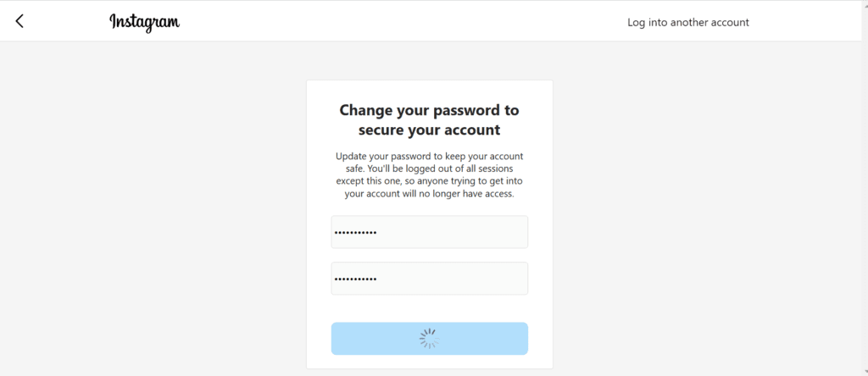Viewport: 868px width, 376px height.
Task: Click the right edge of the blue loading button
Action: pos(520,339)
